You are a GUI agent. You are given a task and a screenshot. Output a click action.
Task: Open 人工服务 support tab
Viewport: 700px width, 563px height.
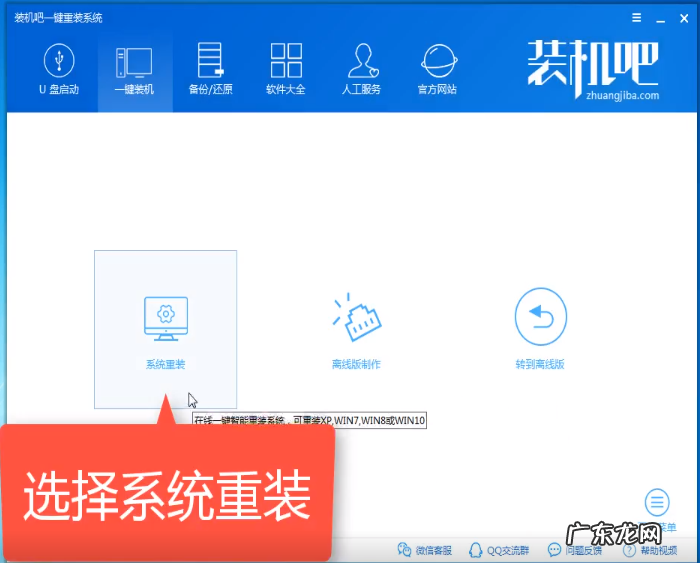pyautogui.click(x=362, y=69)
